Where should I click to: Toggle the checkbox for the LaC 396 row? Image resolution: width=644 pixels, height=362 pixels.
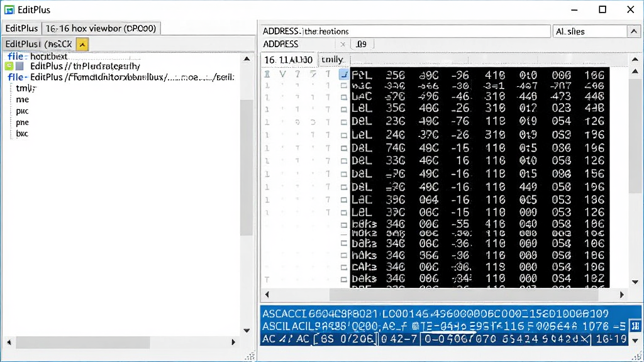pos(344,200)
